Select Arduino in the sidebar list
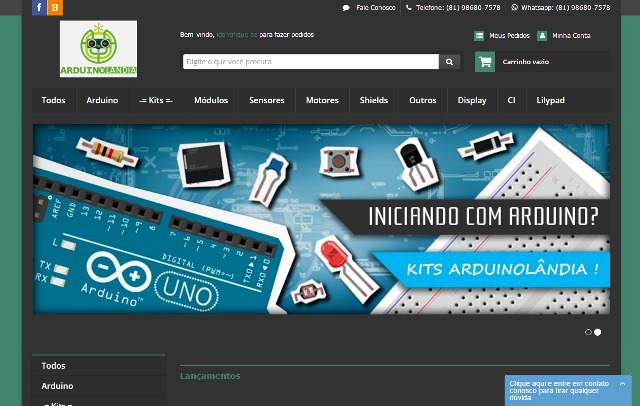The width and height of the screenshot is (640, 406). [x=98, y=386]
